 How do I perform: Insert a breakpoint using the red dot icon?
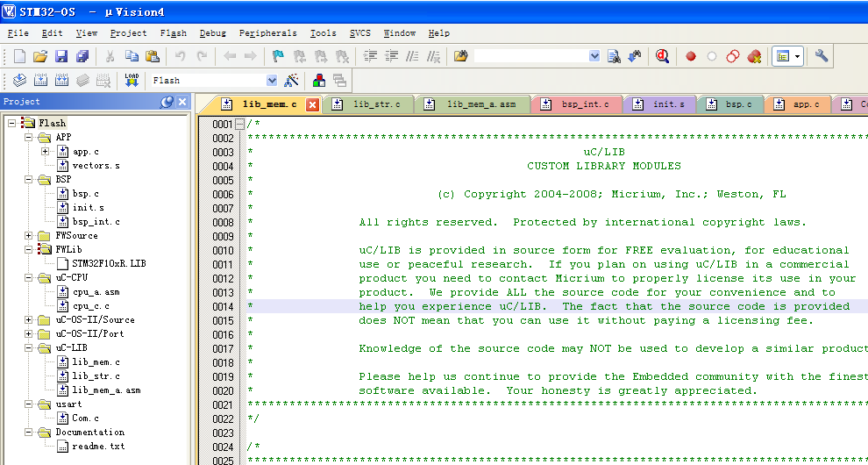pos(691,56)
